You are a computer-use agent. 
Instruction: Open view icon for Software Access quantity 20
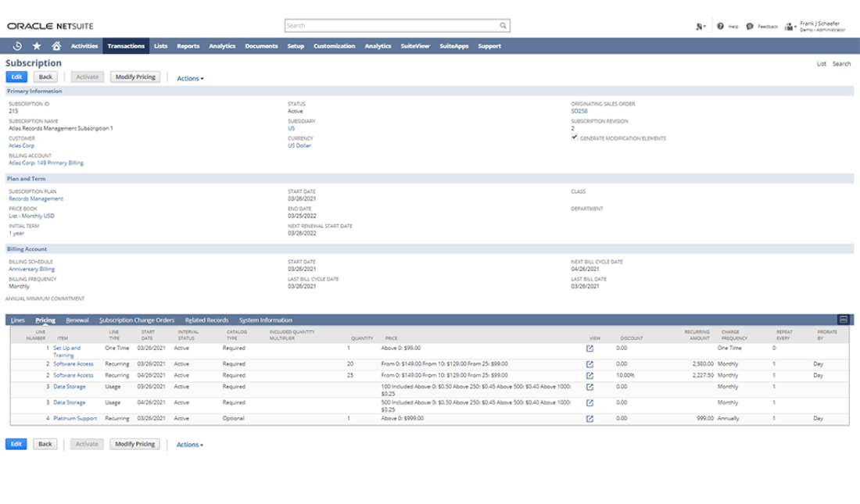(589, 364)
